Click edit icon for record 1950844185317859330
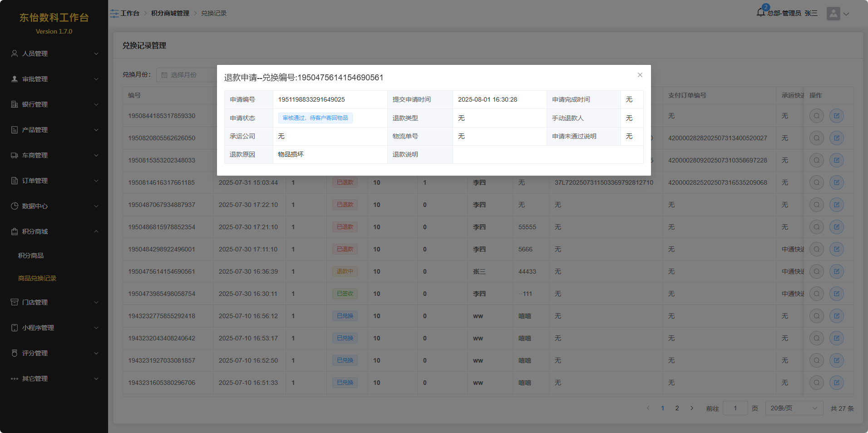The width and height of the screenshot is (868, 433). click(x=836, y=116)
